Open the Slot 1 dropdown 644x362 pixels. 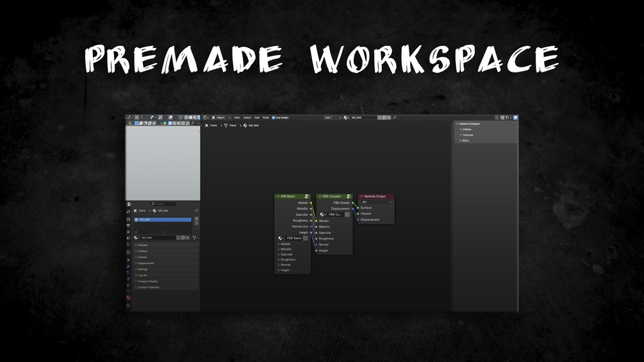(x=333, y=118)
